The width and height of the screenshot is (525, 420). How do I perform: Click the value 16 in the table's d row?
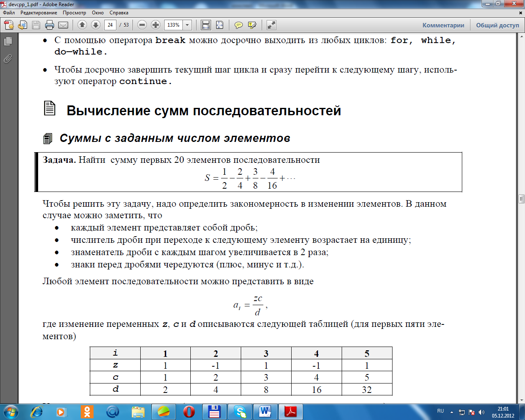click(317, 390)
